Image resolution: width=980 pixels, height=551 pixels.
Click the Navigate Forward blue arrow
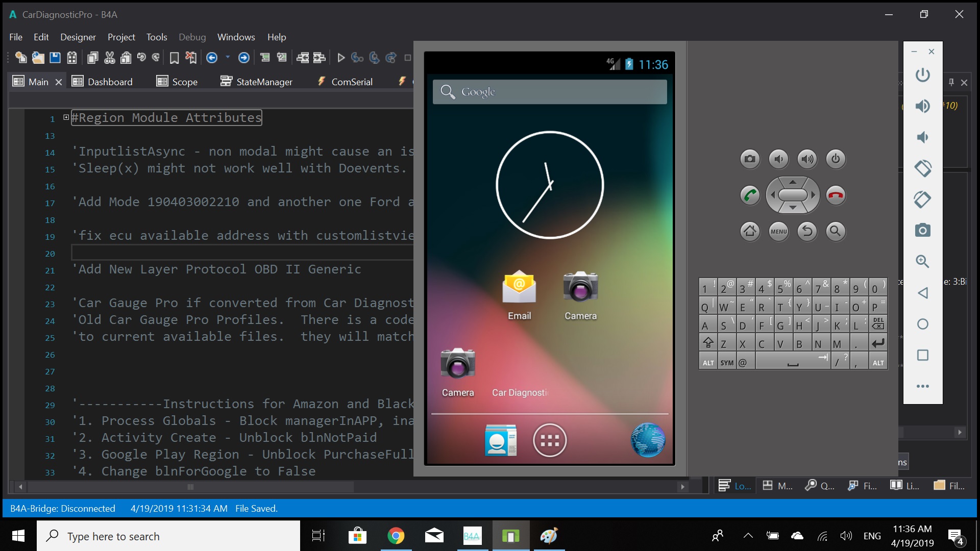point(244,58)
